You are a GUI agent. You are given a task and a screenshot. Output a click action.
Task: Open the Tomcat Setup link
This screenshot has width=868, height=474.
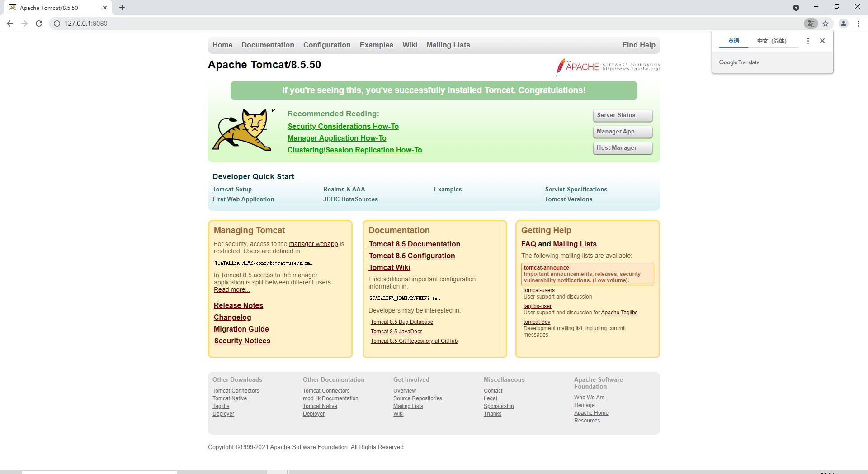[232, 190]
